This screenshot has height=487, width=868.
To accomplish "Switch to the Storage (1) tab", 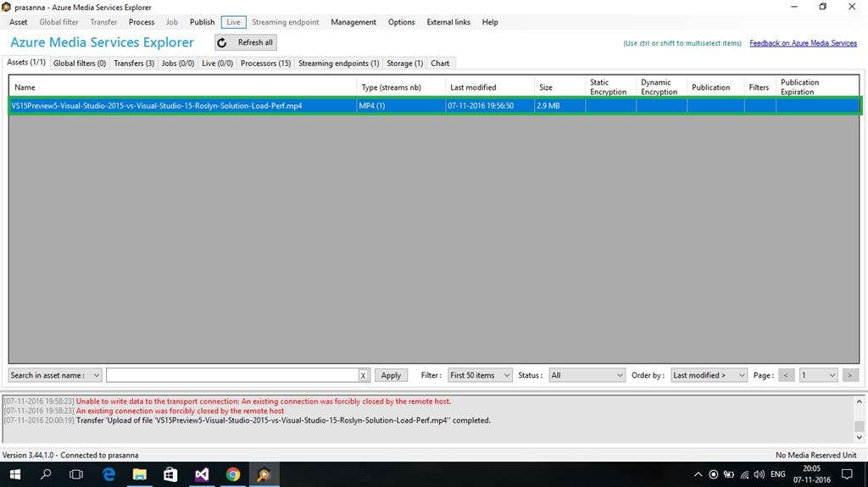I will coord(404,63).
